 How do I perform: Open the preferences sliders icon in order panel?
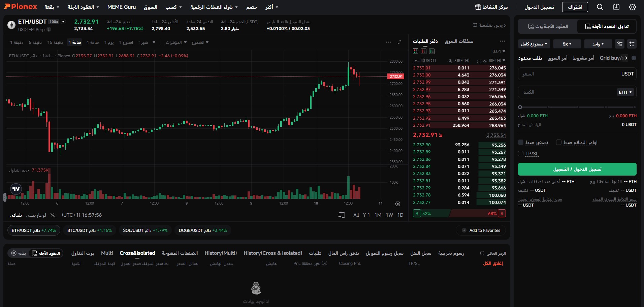point(620,44)
